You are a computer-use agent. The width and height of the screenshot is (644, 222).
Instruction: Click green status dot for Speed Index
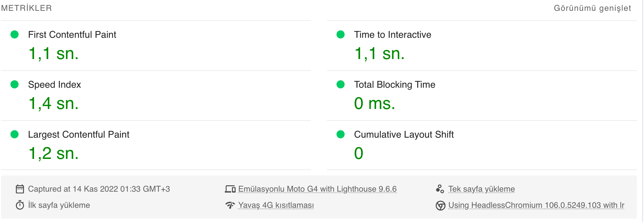click(15, 84)
